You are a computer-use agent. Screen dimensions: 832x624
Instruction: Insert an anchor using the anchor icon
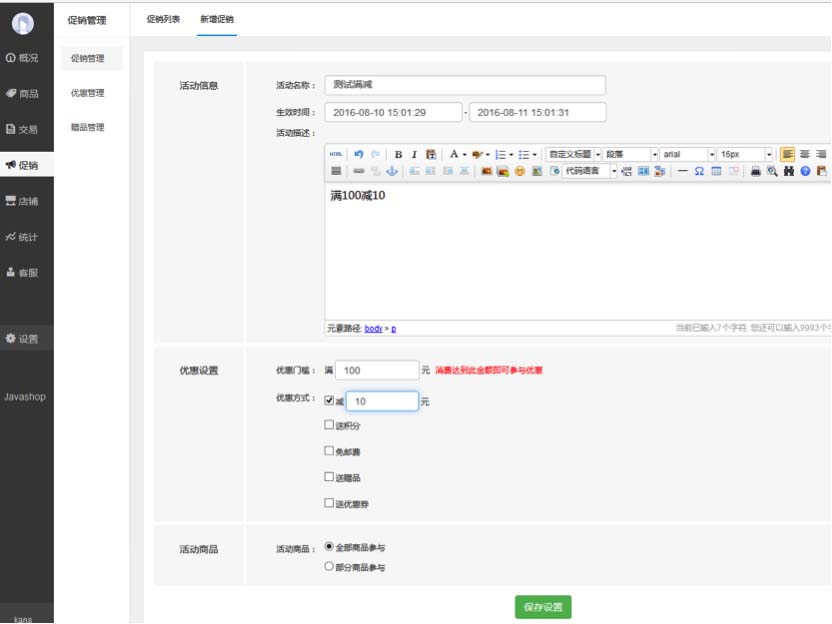pyautogui.click(x=392, y=172)
